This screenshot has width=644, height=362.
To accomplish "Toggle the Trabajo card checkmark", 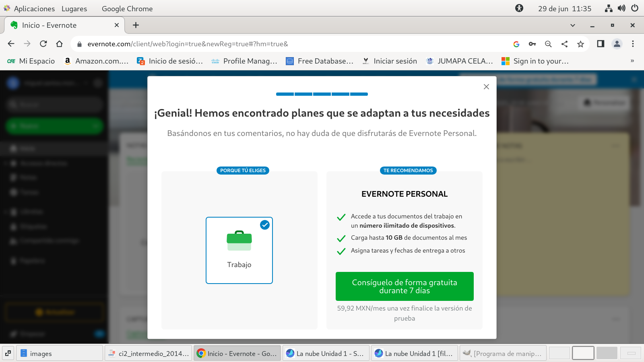I will coord(264,225).
